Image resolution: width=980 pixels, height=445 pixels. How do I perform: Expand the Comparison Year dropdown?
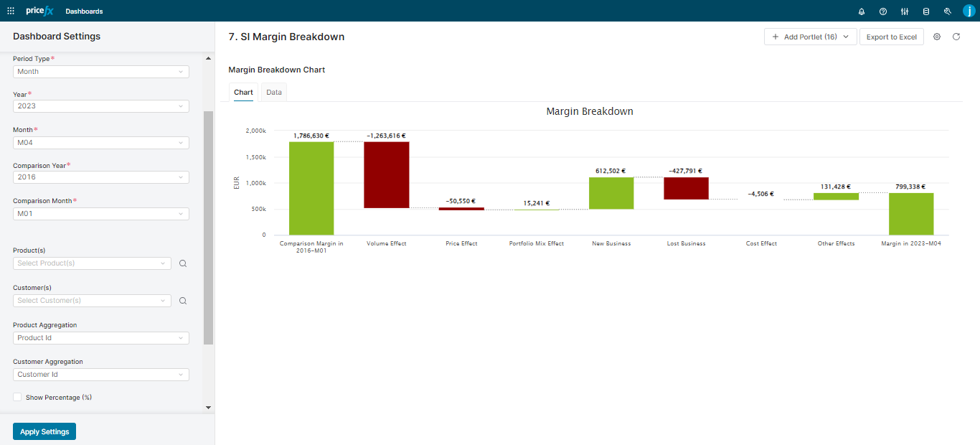coord(100,177)
